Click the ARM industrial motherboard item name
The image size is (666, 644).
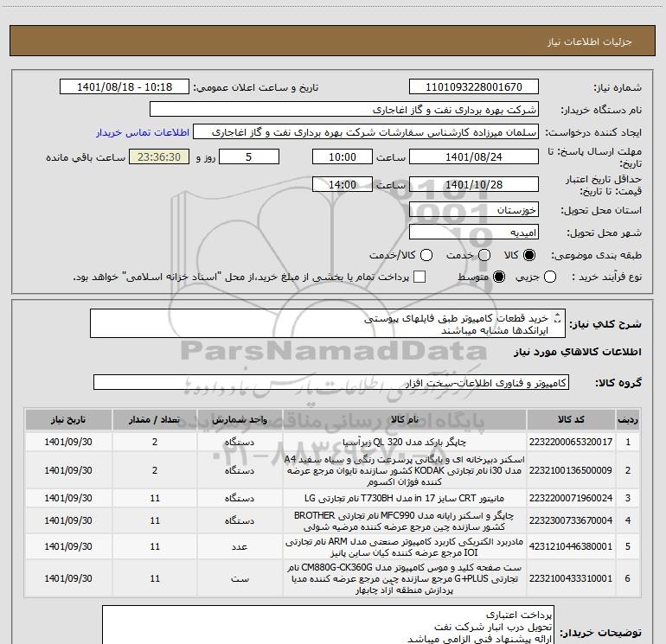405,547
